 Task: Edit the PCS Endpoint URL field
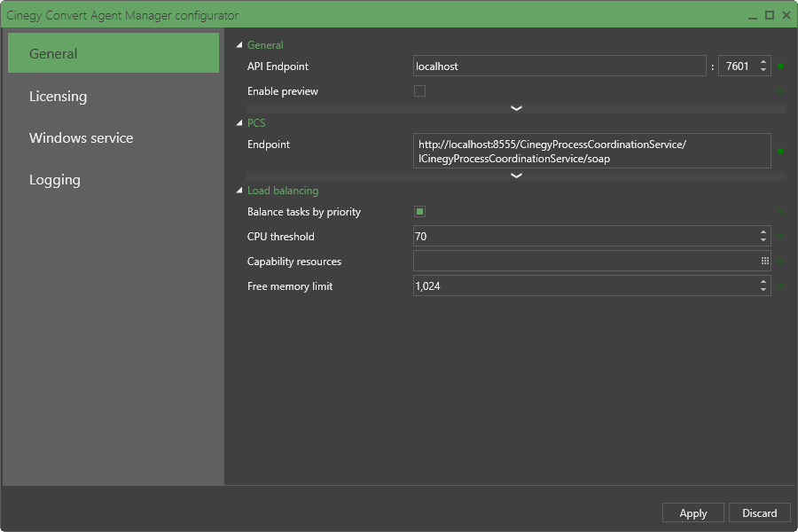pos(592,152)
